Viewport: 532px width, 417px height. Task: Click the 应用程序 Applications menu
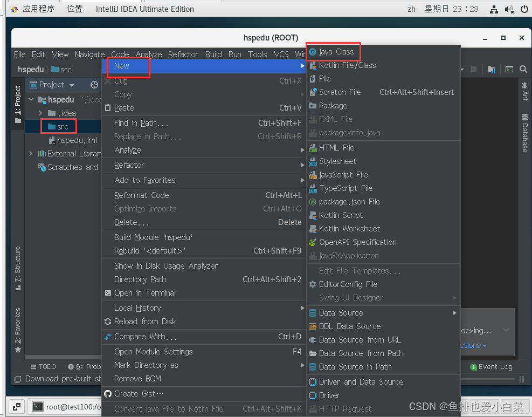[33, 9]
